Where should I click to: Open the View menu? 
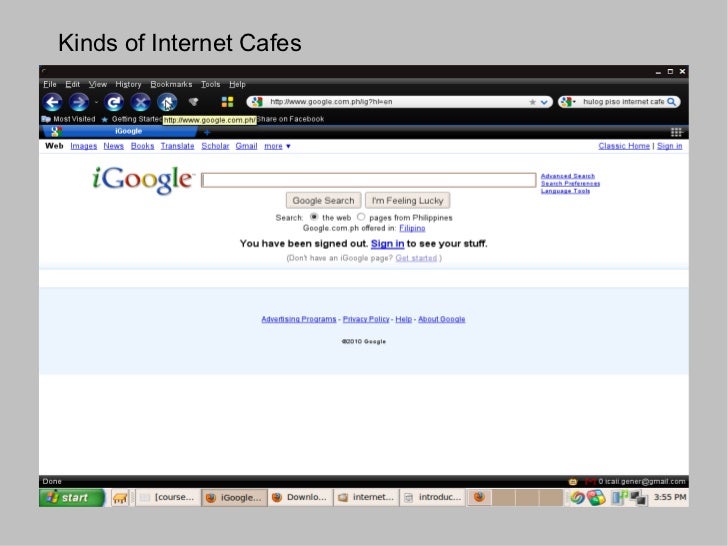[x=98, y=84]
